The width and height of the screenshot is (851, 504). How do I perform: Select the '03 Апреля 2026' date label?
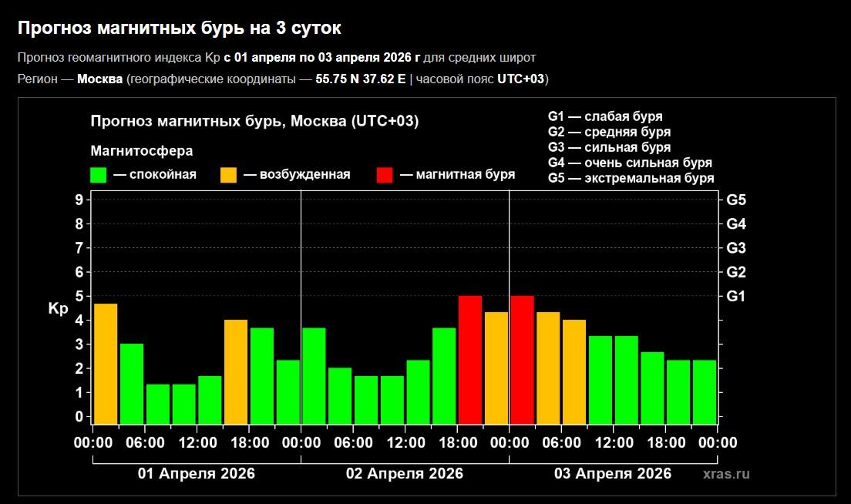(x=613, y=473)
